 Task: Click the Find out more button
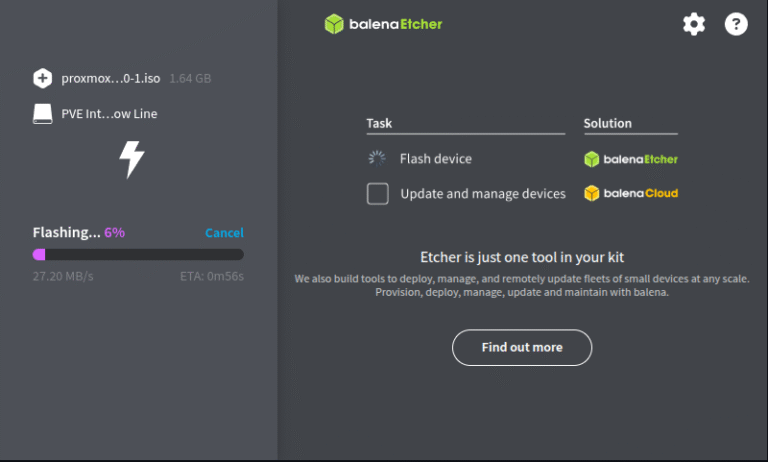(x=522, y=347)
